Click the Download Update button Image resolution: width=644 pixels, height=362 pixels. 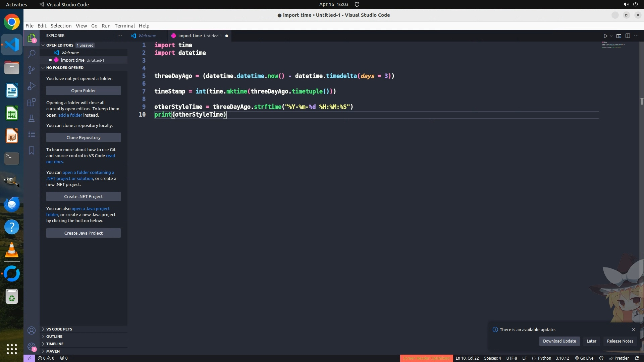click(x=559, y=341)
